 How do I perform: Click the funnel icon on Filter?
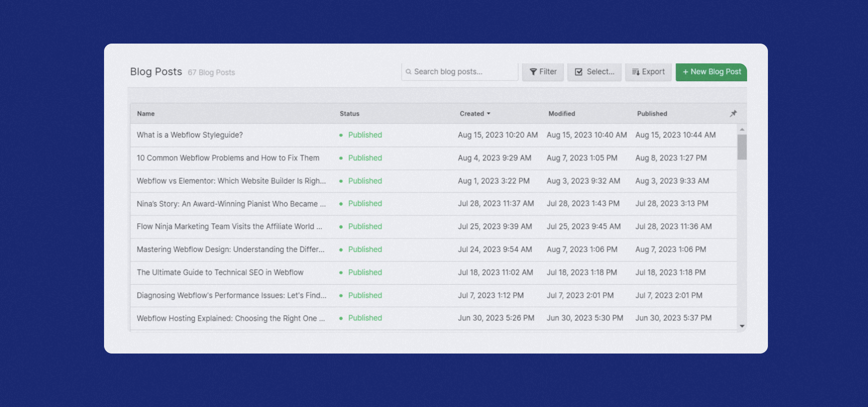point(533,72)
